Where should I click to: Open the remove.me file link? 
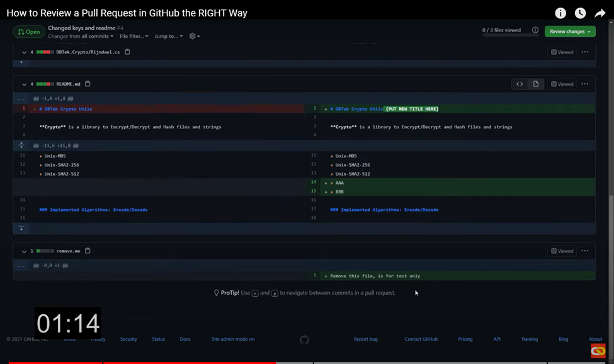coord(68,251)
